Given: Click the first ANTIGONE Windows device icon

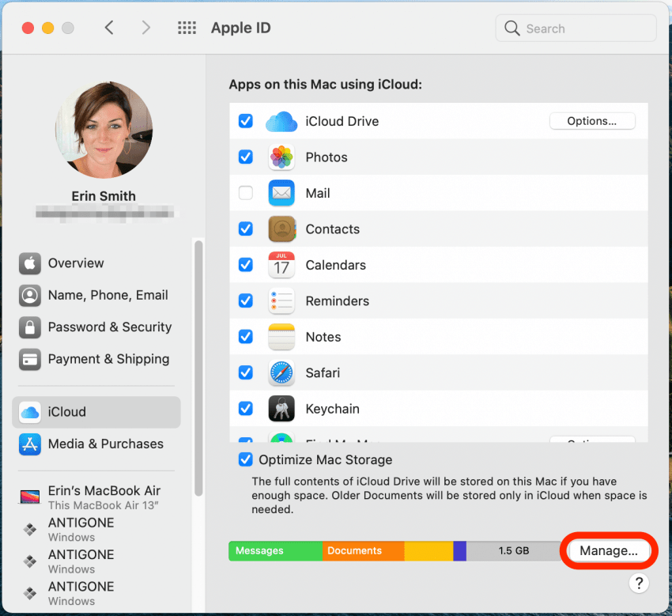Looking at the screenshot, I should tap(29, 529).
